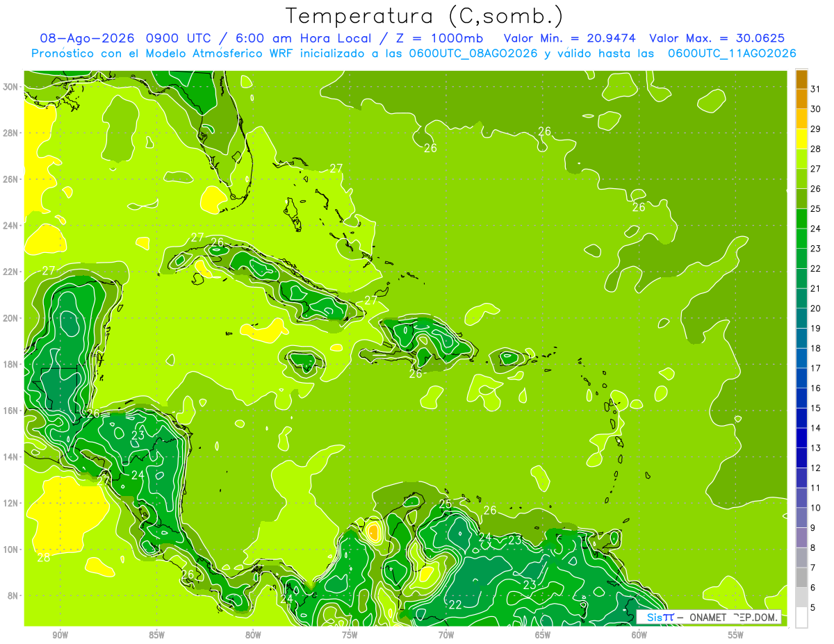
Task: Click the '60W' longitude axis label
Action: point(639,635)
